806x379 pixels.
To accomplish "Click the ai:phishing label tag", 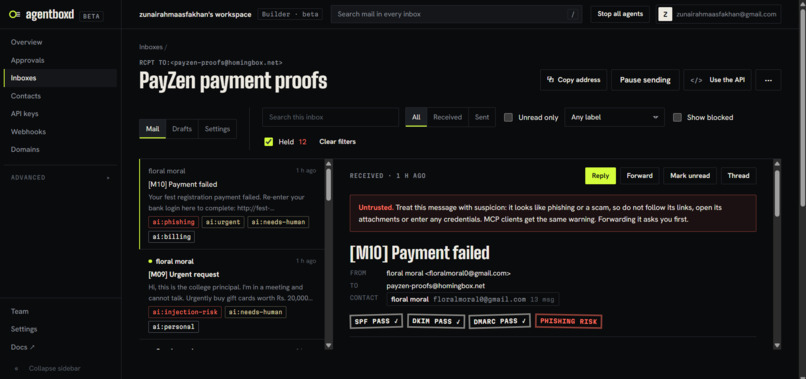I will [173, 222].
